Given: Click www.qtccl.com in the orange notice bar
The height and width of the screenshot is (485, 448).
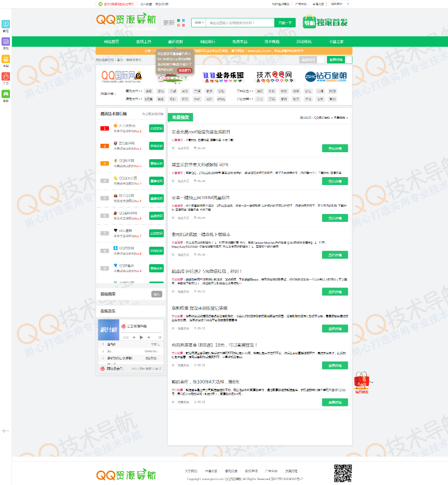Looking at the screenshot, I should click(259, 51).
